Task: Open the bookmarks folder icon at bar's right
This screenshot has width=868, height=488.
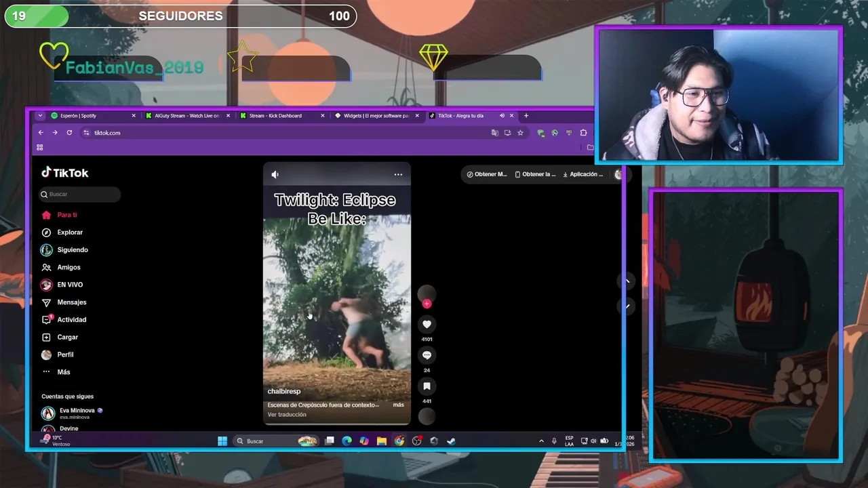Action: click(x=590, y=147)
